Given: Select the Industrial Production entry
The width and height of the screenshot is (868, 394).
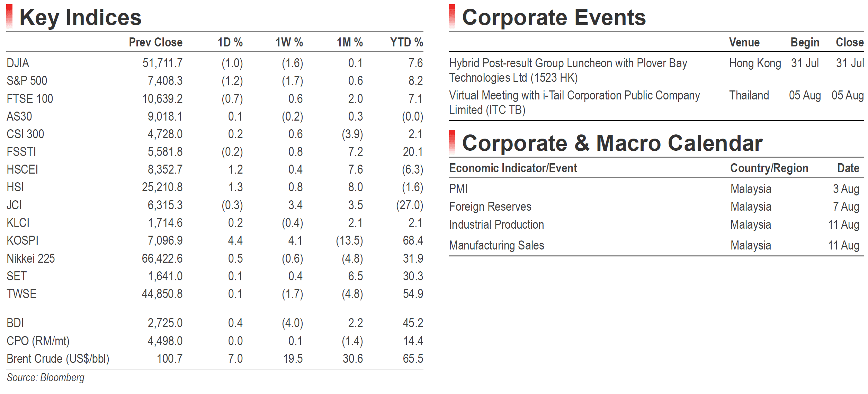Looking at the screenshot, I should click(496, 225).
